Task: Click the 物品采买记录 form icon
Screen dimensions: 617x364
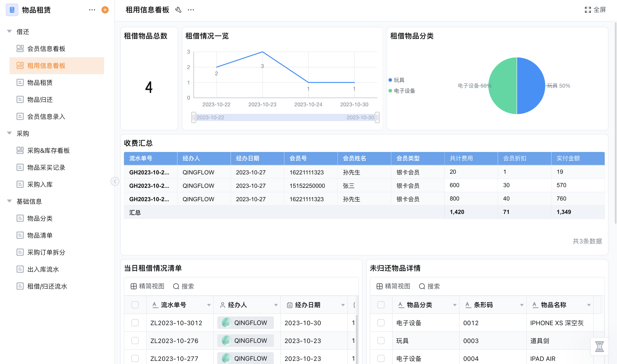Action: [20, 167]
